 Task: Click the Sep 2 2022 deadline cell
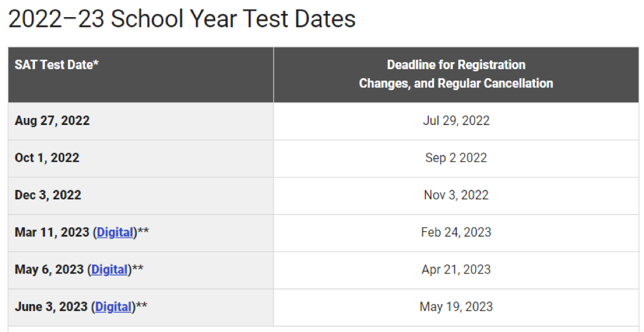(x=456, y=158)
